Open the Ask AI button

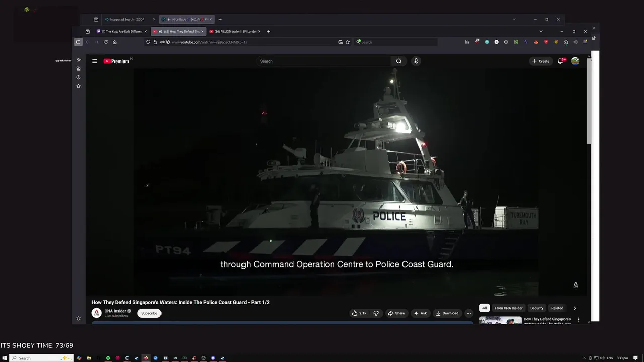420,313
